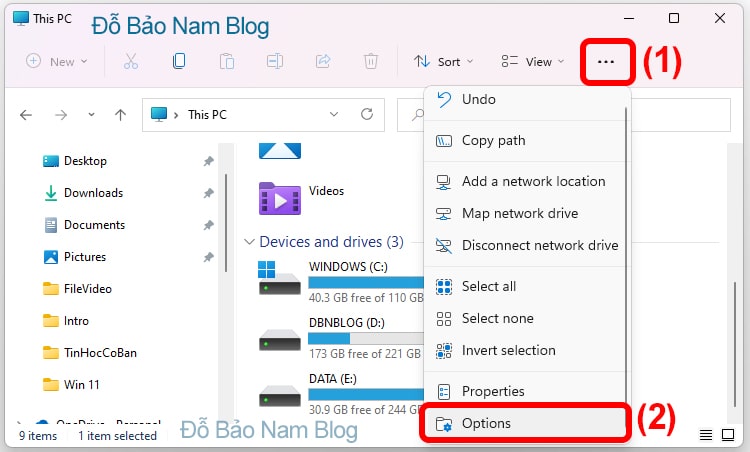
Task: Click the Copy icon in toolbar
Action: pyautogui.click(x=179, y=62)
